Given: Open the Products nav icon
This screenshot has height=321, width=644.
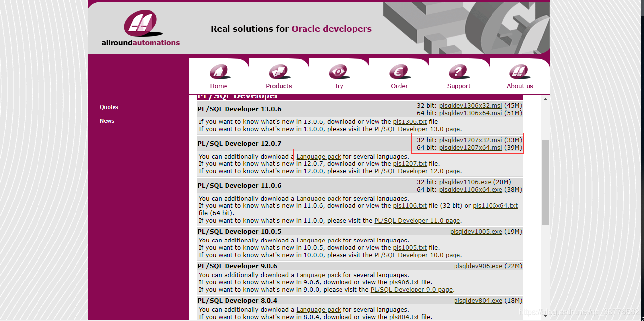Looking at the screenshot, I should [x=279, y=72].
